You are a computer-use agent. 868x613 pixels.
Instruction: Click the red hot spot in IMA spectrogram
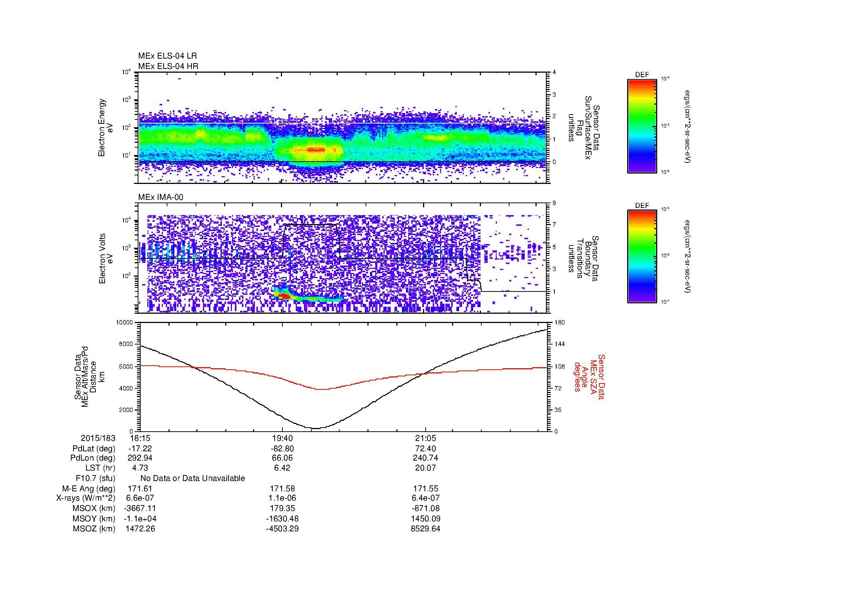(284, 297)
